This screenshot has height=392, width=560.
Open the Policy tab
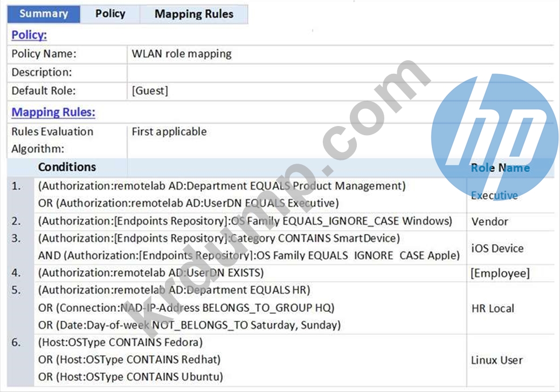110,14
